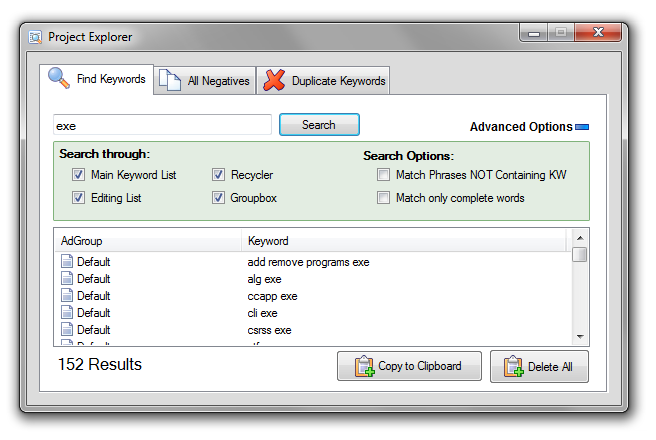
Task: Sort results by AdGroup column header
Action: 148,241
